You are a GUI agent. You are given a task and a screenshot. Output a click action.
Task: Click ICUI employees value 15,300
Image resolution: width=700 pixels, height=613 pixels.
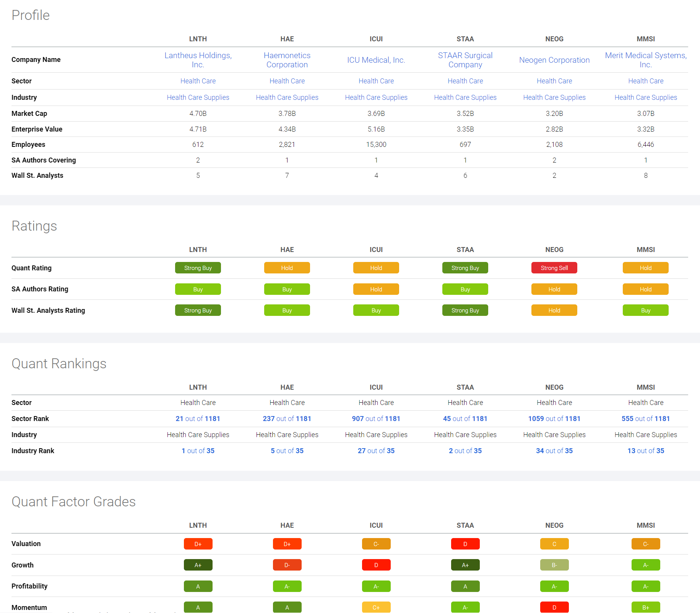point(376,145)
